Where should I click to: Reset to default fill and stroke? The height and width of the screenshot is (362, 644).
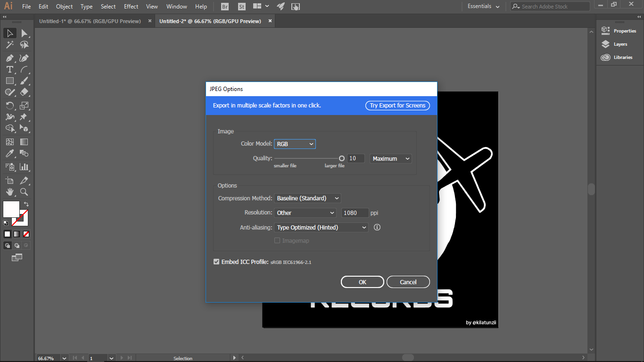[6, 222]
